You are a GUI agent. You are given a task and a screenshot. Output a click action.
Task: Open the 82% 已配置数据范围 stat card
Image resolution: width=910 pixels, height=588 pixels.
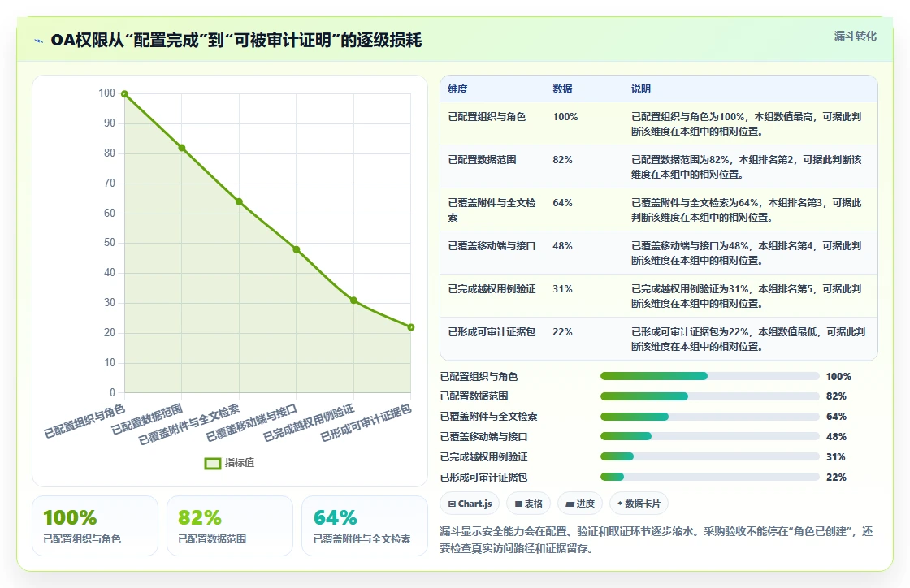click(230, 526)
